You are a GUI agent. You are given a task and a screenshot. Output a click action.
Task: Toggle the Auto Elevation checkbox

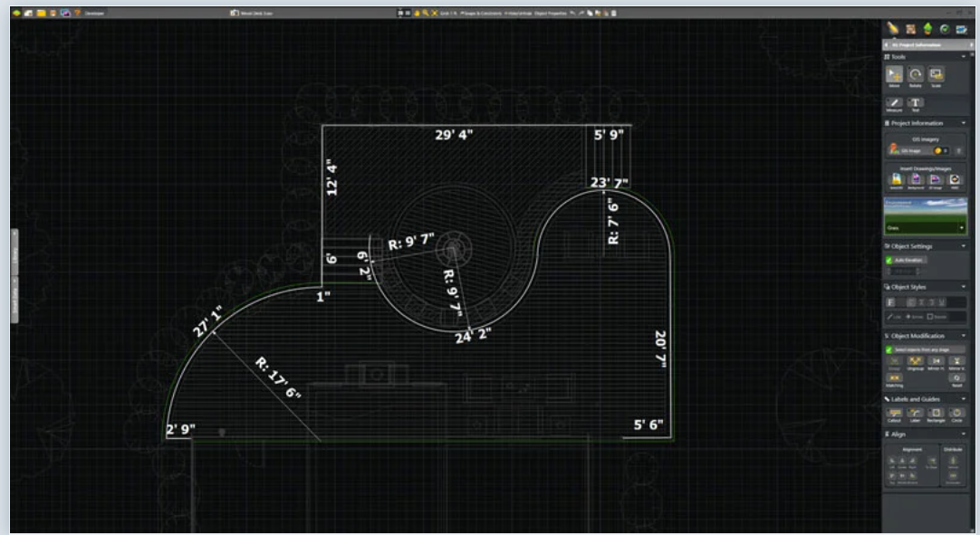point(889,260)
